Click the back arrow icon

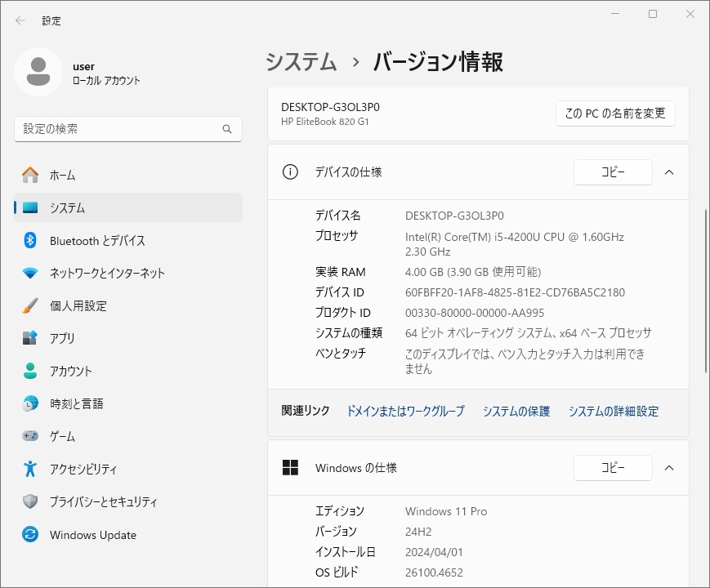click(20, 20)
